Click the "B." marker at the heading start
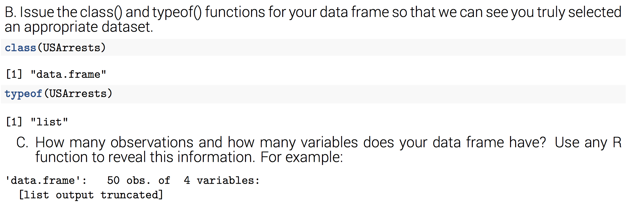The height and width of the screenshot is (219, 644). point(11,12)
